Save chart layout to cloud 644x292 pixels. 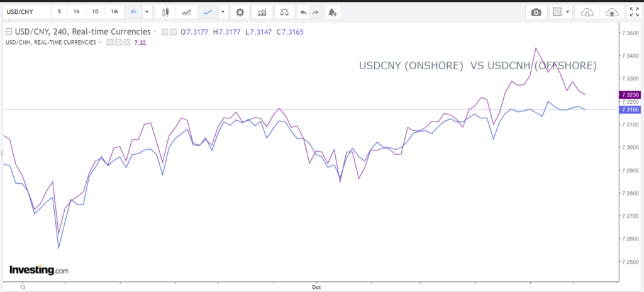611,12
